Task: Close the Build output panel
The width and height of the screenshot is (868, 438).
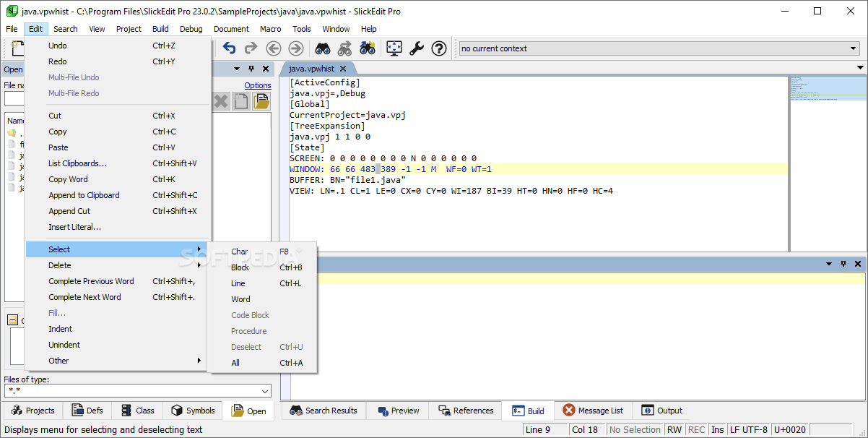Action: click(x=858, y=264)
